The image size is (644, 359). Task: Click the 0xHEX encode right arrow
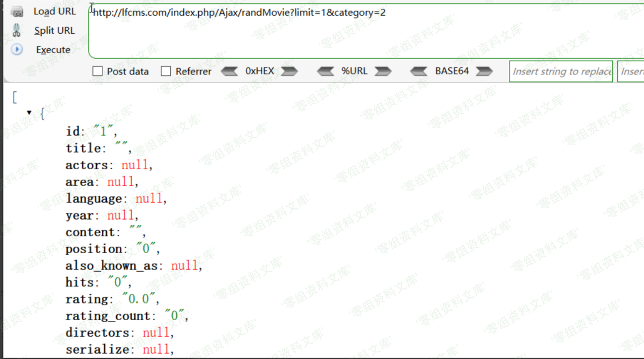pyautogui.click(x=289, y=72)
